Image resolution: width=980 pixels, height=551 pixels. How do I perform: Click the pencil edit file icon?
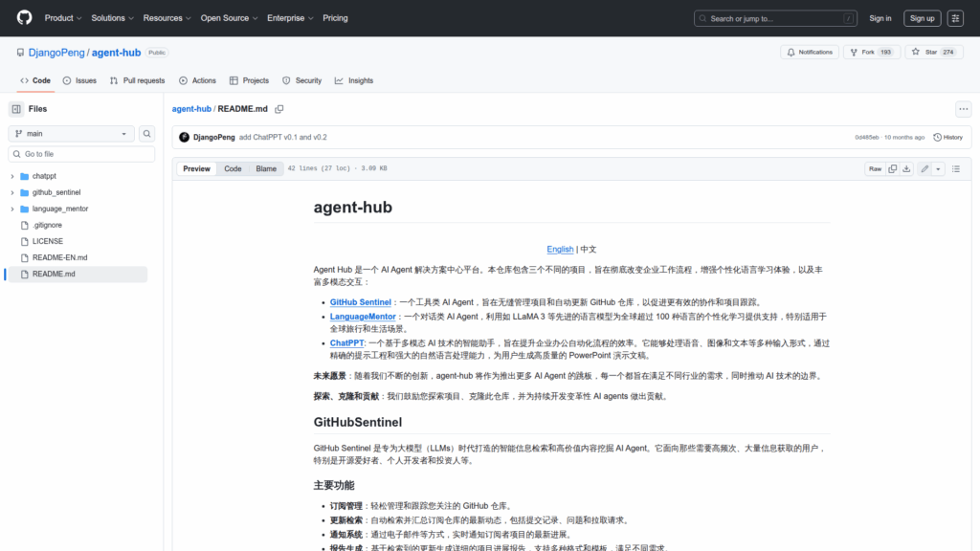pyautogui.click(x=924, y=168)
